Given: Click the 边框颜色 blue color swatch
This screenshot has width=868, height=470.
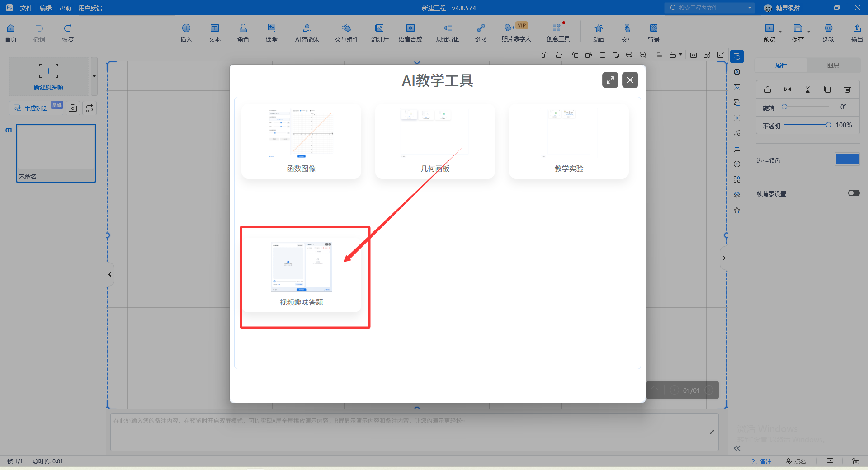Looking at the screenshot, I should (x=847, y=160).
